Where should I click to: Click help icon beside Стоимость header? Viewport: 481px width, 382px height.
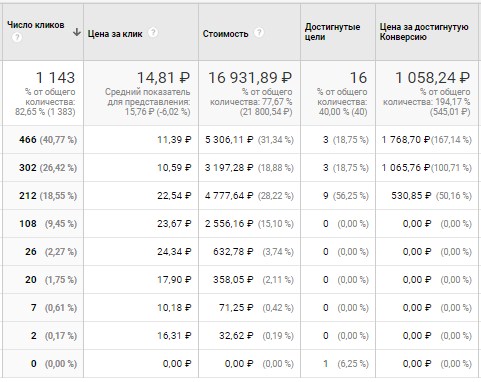click(x=259, y=33)
